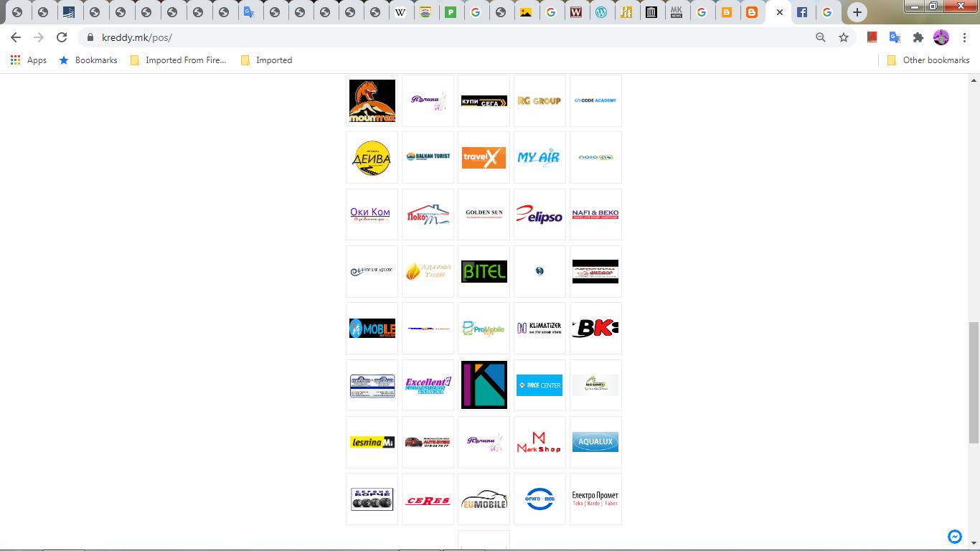Open a new browser tab

point(857,12)
